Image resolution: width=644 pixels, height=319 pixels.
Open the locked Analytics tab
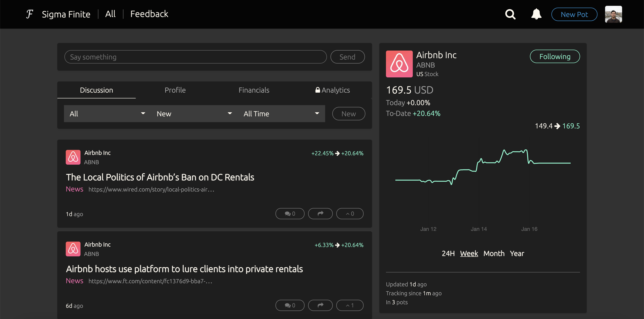[x=333, y=90]
